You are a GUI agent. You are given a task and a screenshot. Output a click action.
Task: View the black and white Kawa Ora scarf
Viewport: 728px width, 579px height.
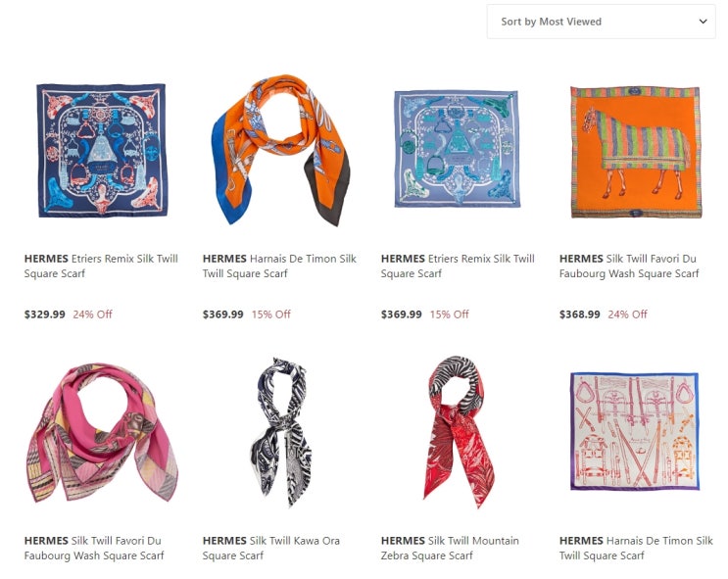click(281, 432)
